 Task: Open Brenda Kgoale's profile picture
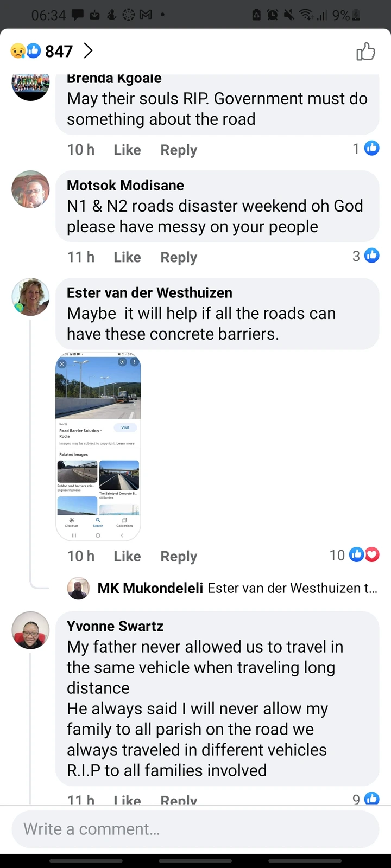(x=30, y=87)
